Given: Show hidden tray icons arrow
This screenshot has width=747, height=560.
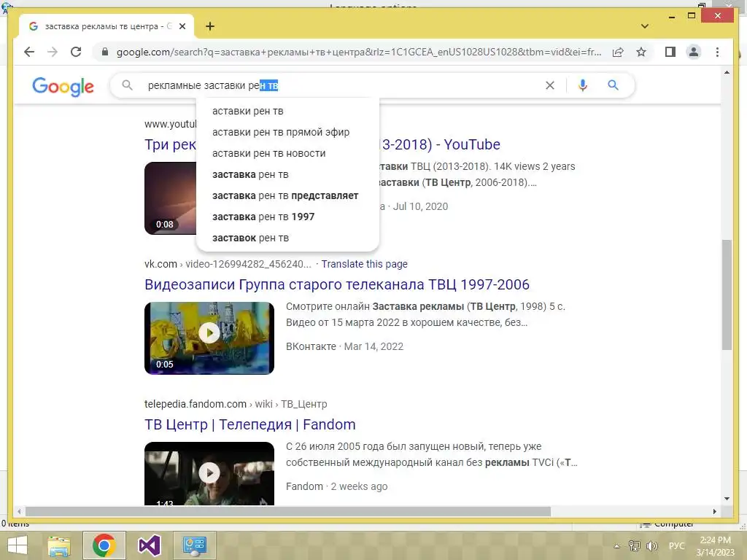Looking at the screenshot, I should point(616,546).
